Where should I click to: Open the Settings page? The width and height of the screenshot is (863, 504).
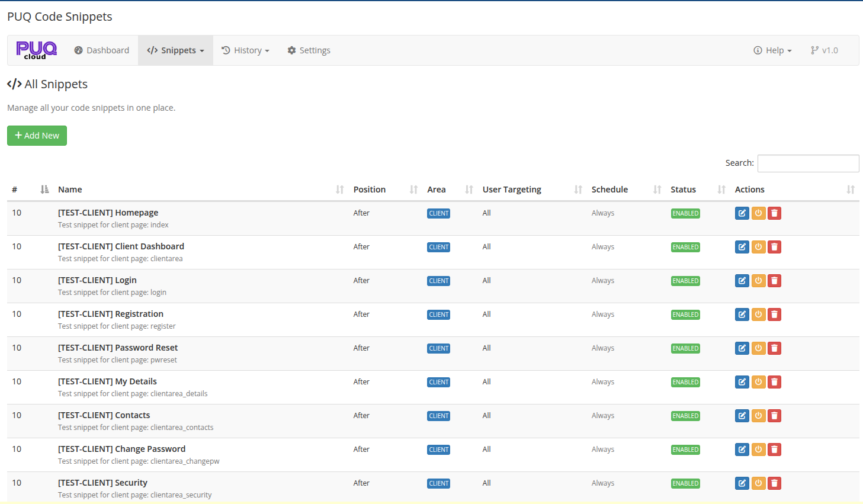[x=309, y=50]
